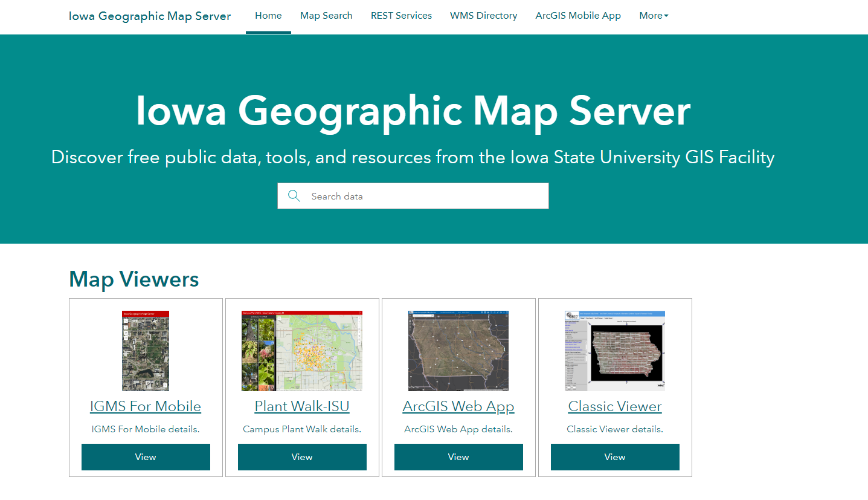The width and height of the screenshot is (868, 500).
Task: Open ArcGIS Mobile App page
Action: click(577, 16)
